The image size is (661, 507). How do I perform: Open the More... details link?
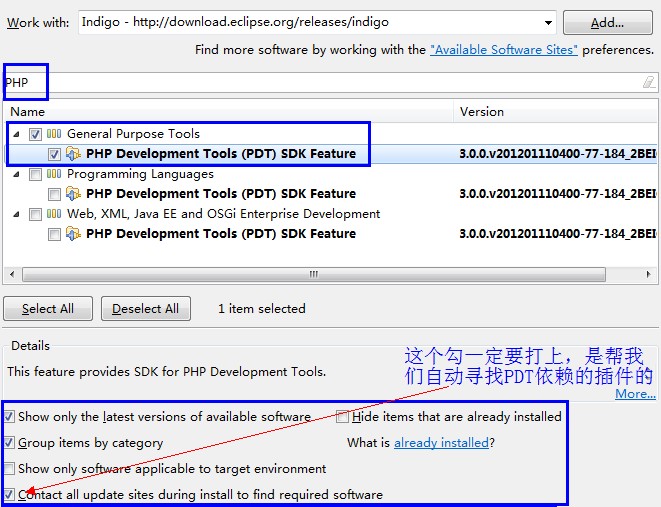pos(635,394)
